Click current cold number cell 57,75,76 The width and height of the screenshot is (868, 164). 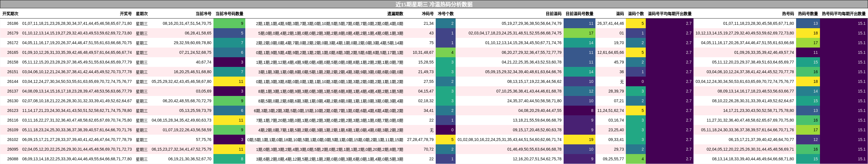tap(203, 140)
